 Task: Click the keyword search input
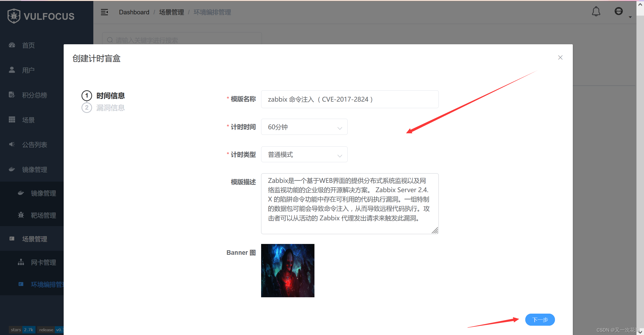(182, 39)
